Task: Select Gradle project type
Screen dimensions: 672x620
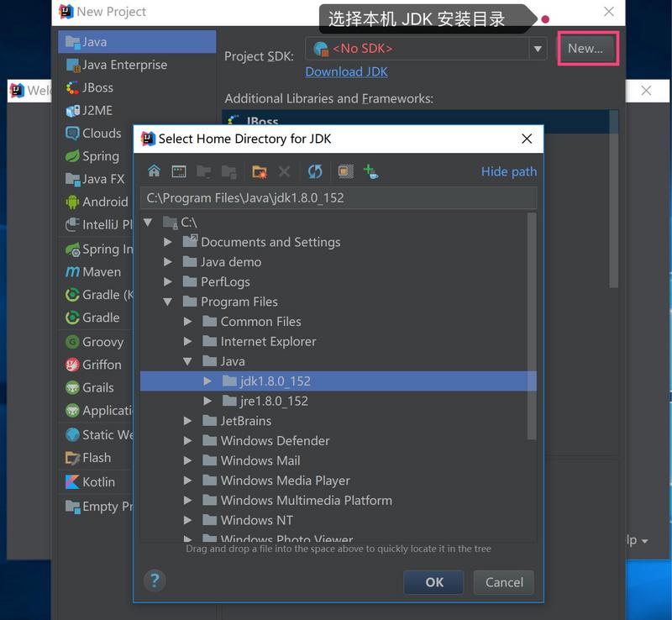Action: point(92,318)
